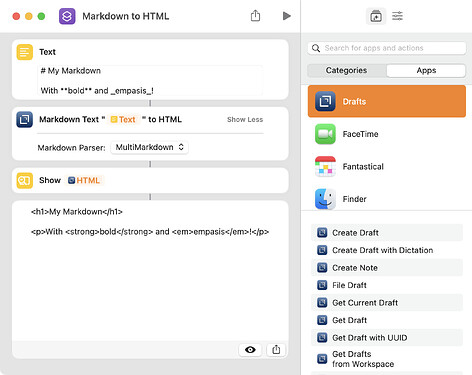Add Create Draft with Dictation action
The image size is (472, 375).
[387, 250]
